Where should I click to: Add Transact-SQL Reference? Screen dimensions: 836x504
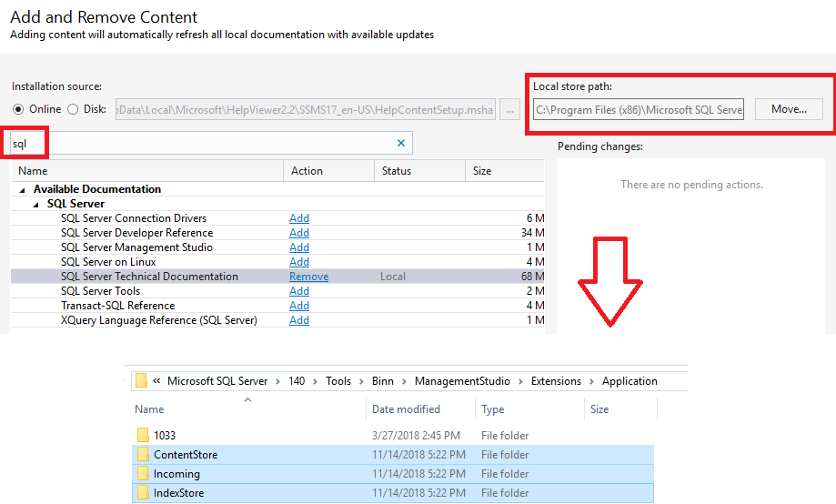tap(299, 305)
